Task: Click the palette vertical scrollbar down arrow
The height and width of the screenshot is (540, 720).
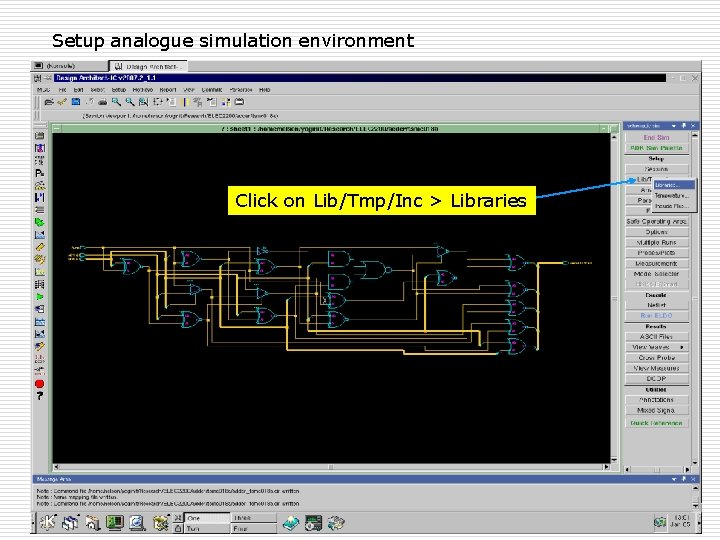Action: tap(694, 462)
